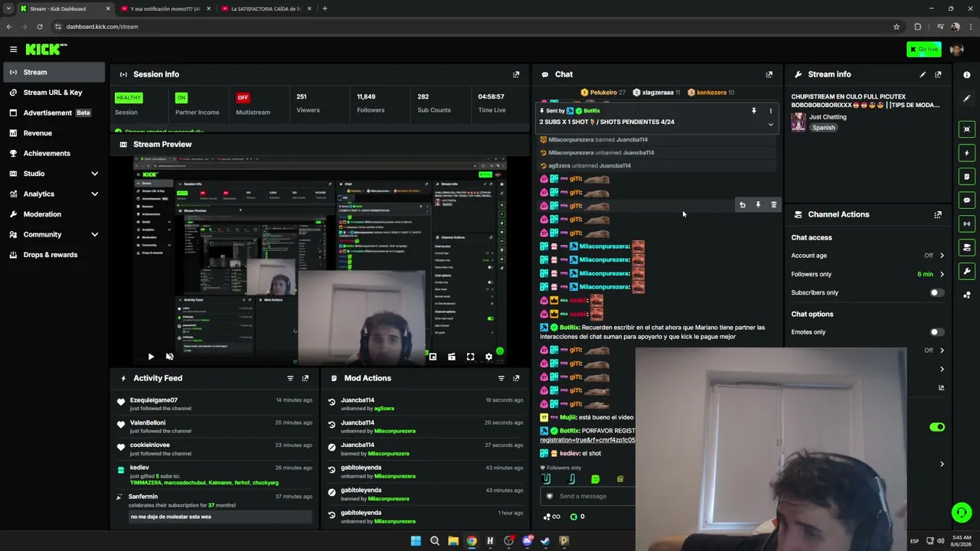This screenshot has width=980, height=551.
Task: Expand the pinned message chevron
Action: coord(770,125)
